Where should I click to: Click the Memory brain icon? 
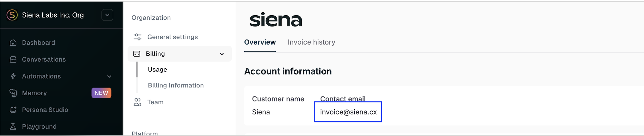point(13,93)
